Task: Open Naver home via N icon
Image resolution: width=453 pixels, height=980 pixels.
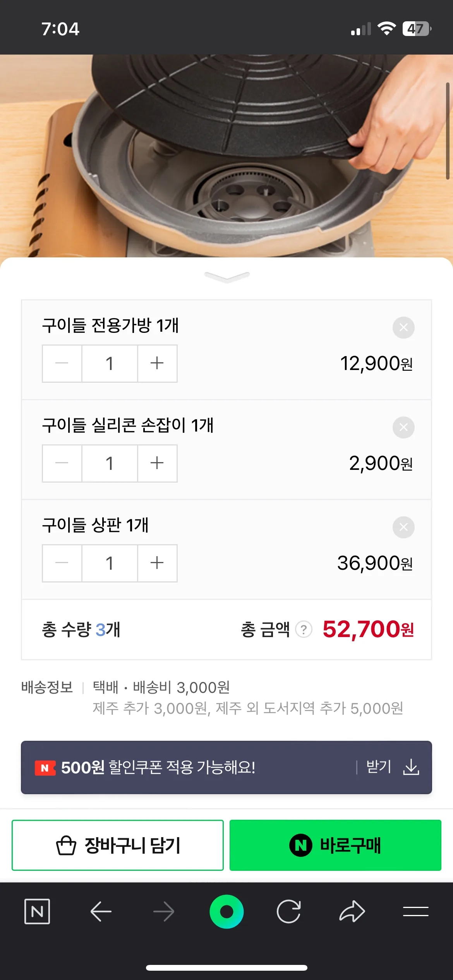Action: tap(37, 911)
